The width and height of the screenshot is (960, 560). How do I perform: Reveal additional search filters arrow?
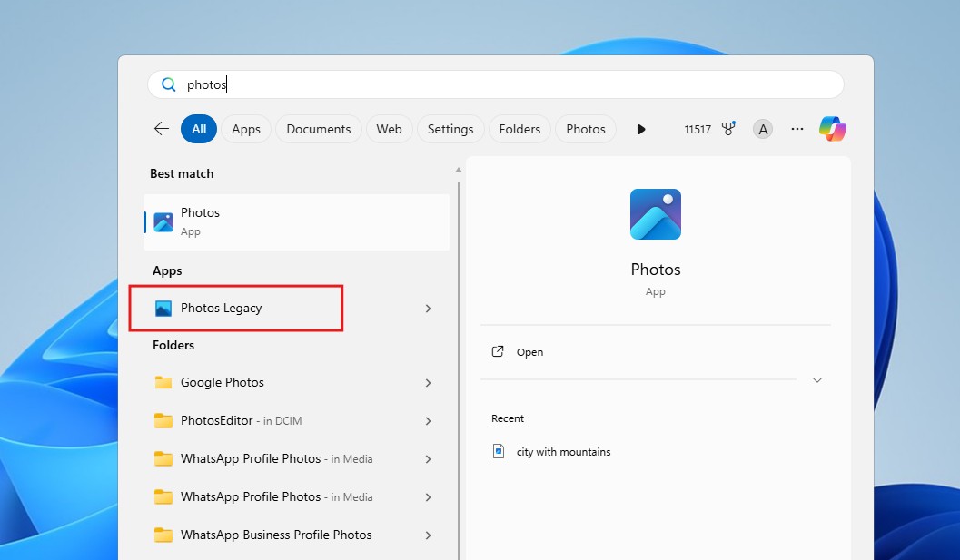coord(640,129)
